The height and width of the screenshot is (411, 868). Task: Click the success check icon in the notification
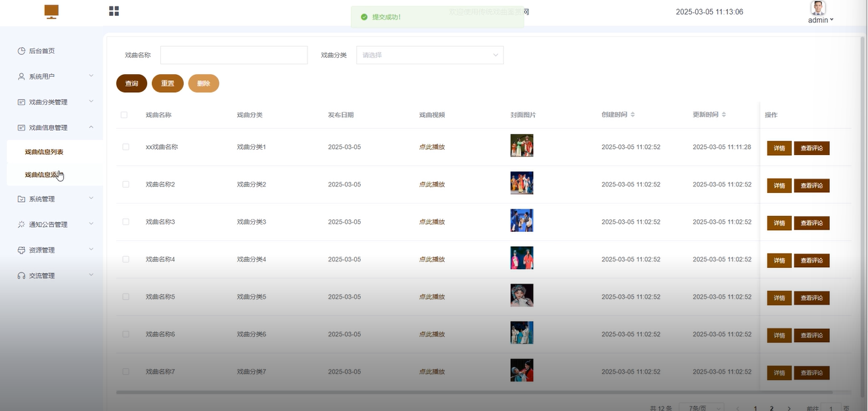[x=364, y=16]
